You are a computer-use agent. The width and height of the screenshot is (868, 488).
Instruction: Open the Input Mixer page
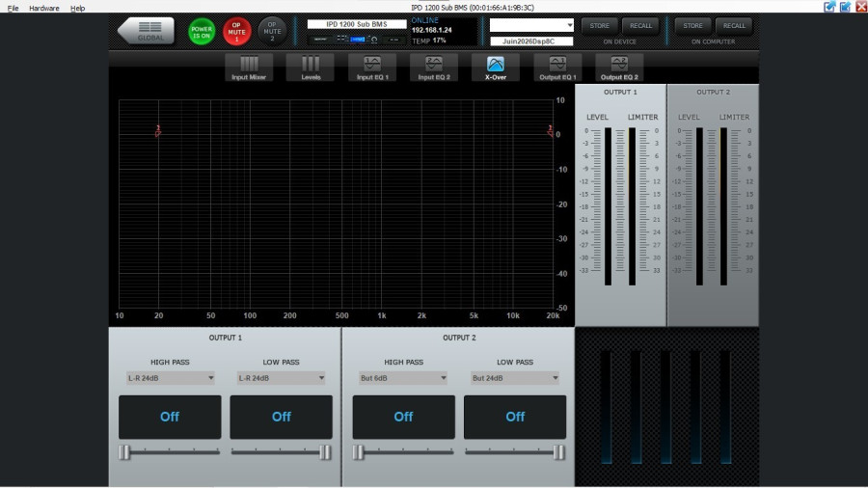coord(249,68)
